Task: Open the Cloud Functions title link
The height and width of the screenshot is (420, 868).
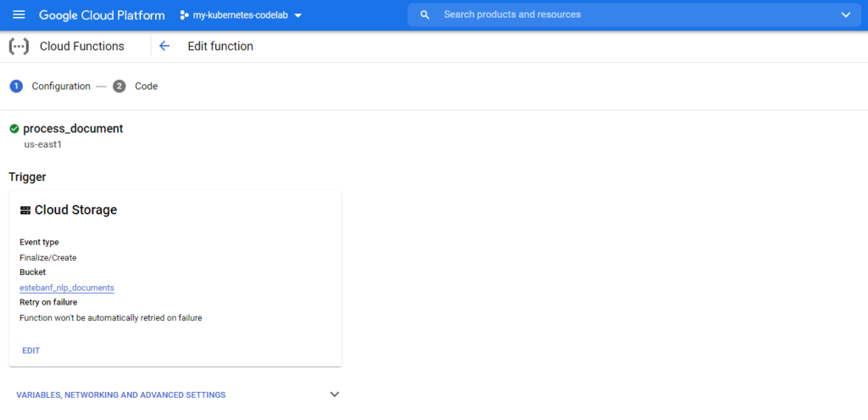Action: [x=82, y=47]
